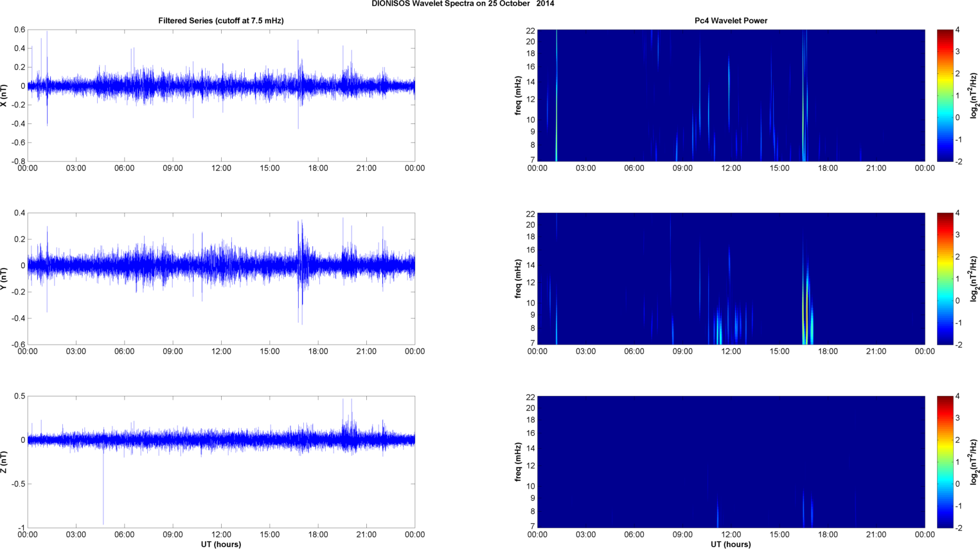
Task: Click the bright streak near 01:00 in top spectrogram
Action: (x=557, y=95)
